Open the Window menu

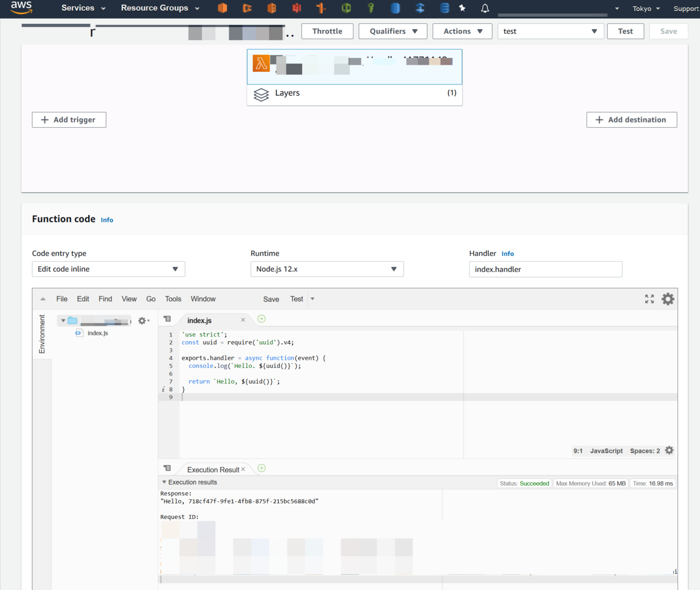point(203,299)
